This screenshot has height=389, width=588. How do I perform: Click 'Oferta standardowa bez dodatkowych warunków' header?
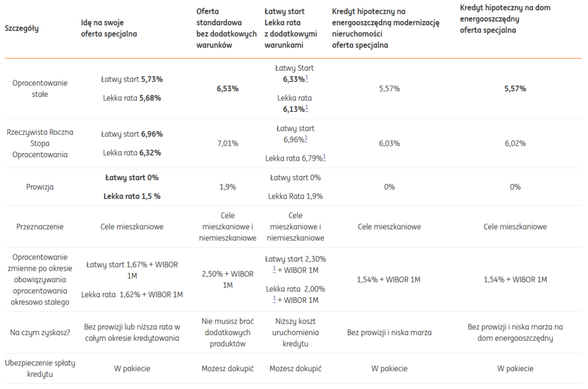coord(226,29)
